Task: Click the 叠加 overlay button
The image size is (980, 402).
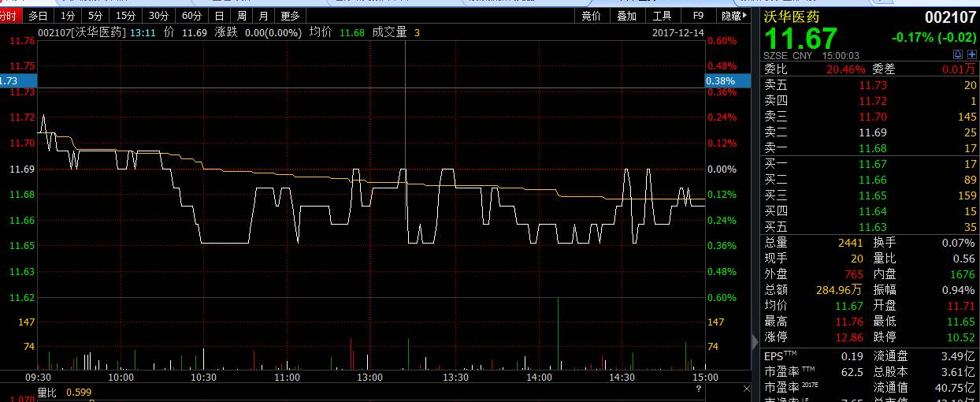Action: tap(626, 15)
